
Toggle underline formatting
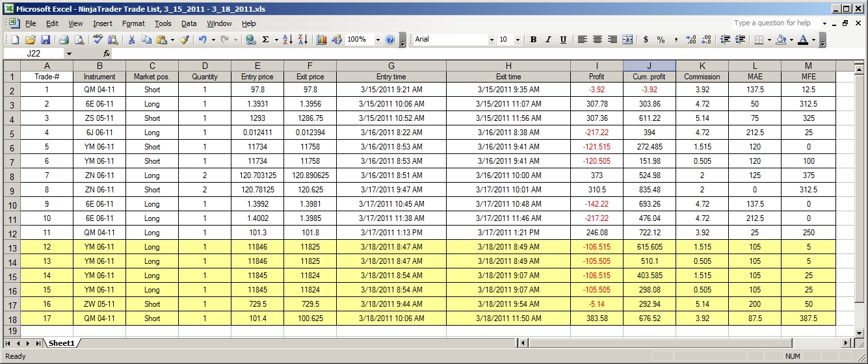pos(563,40)
